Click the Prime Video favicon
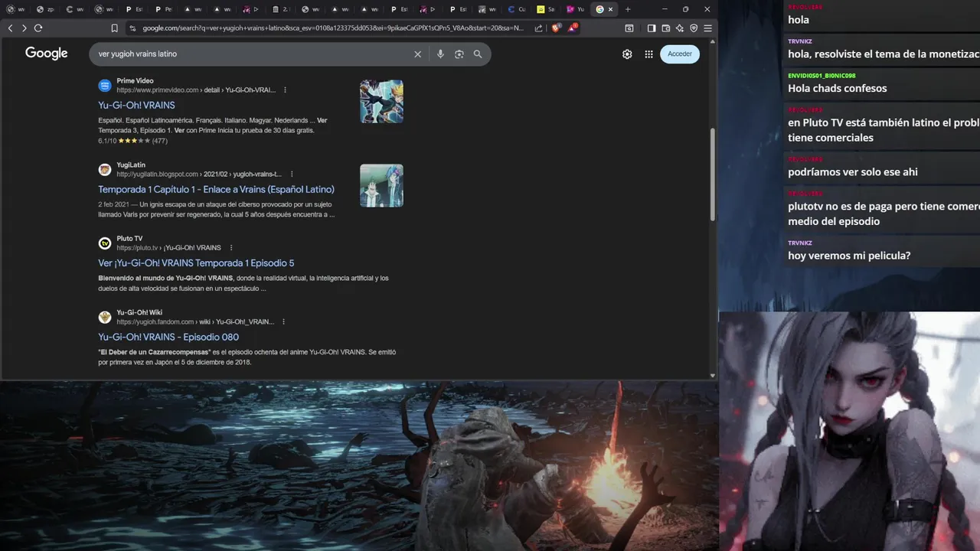The height and width of the screenshot is (551, 980). (105, 85)
